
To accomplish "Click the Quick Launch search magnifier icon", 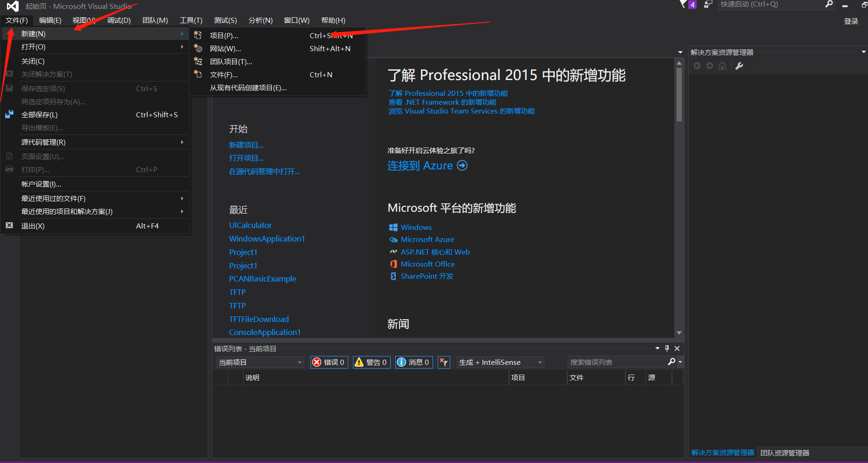I will 829,4.
